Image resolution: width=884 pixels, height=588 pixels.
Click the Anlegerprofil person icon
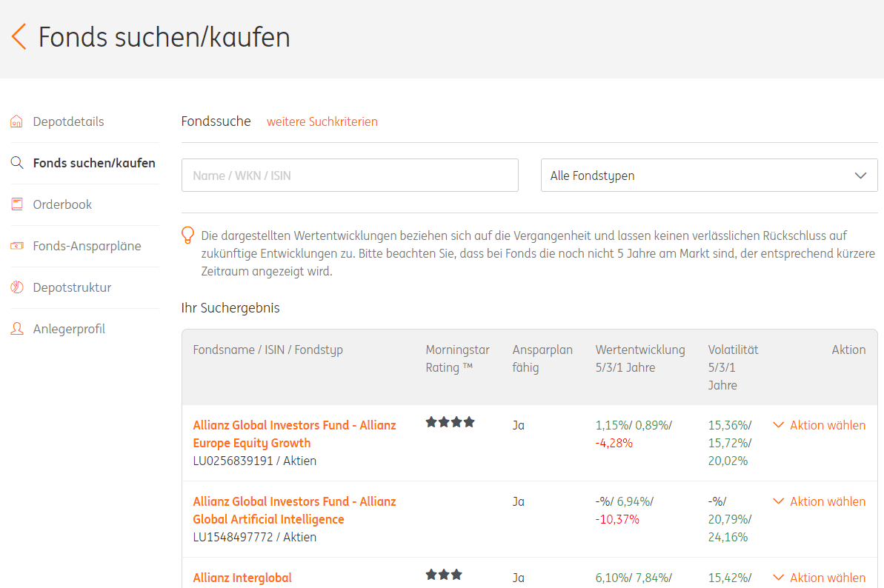point(17,328)
